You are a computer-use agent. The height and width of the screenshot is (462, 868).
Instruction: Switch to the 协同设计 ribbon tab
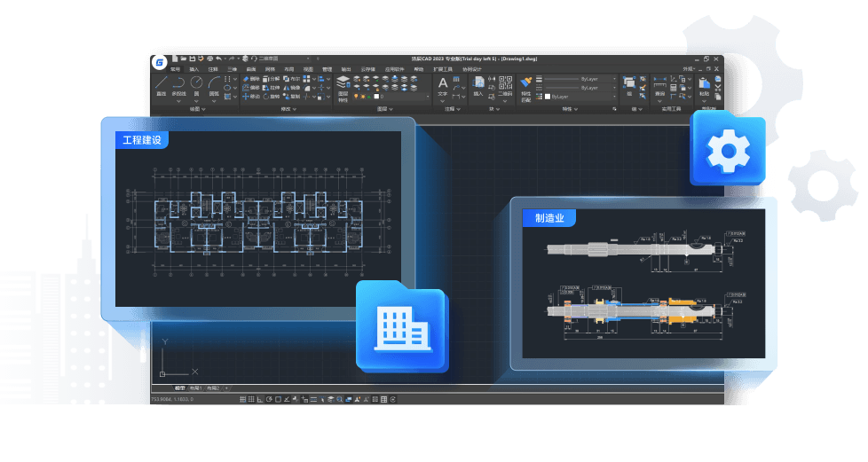(x=472, y=69)
